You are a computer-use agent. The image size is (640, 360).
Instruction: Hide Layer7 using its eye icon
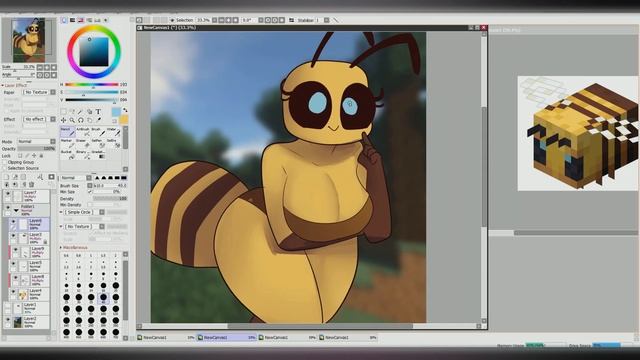point(7,194)
